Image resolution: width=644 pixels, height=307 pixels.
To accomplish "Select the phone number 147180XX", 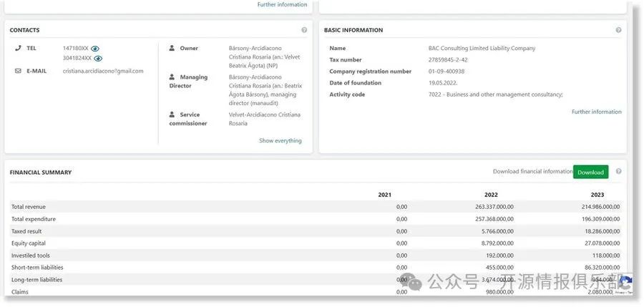I will point(76,49).
